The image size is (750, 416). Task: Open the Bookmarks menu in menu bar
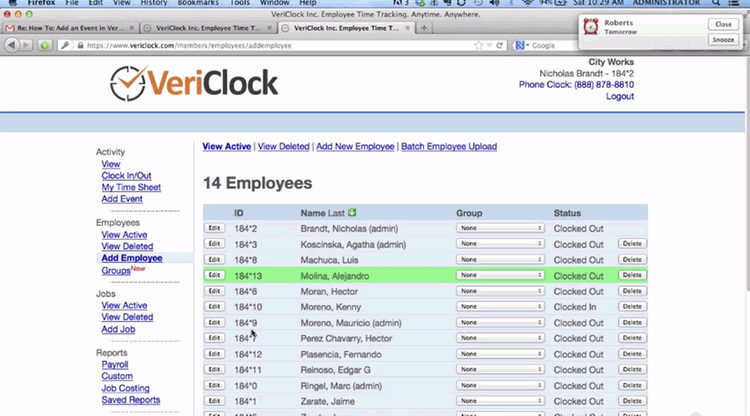[194, 4]
